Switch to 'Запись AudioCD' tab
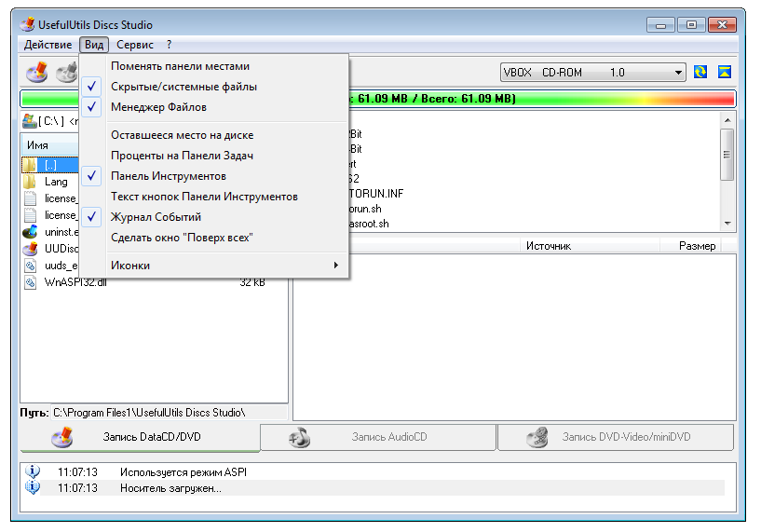 pyautogui.click(x=378, y=437)
